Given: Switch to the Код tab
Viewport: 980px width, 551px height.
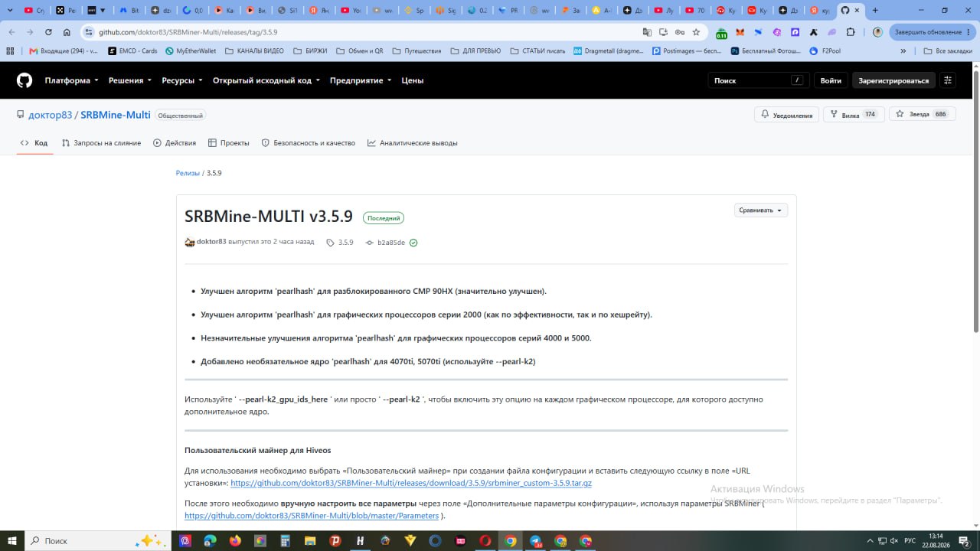Looking at the screenshot, I should [34, 143].
